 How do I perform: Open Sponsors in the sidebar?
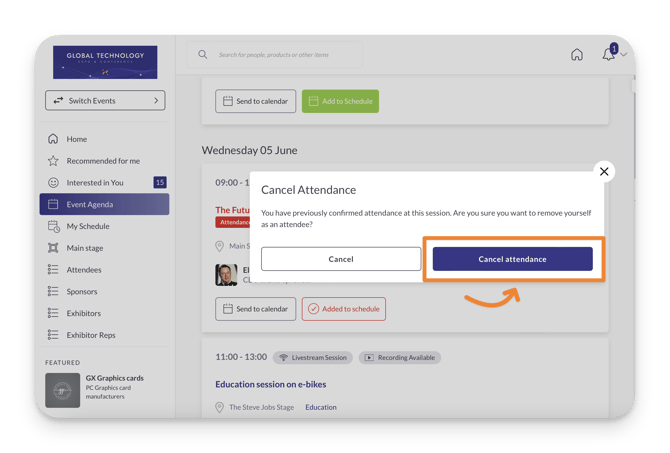click(x=82, y=292)
